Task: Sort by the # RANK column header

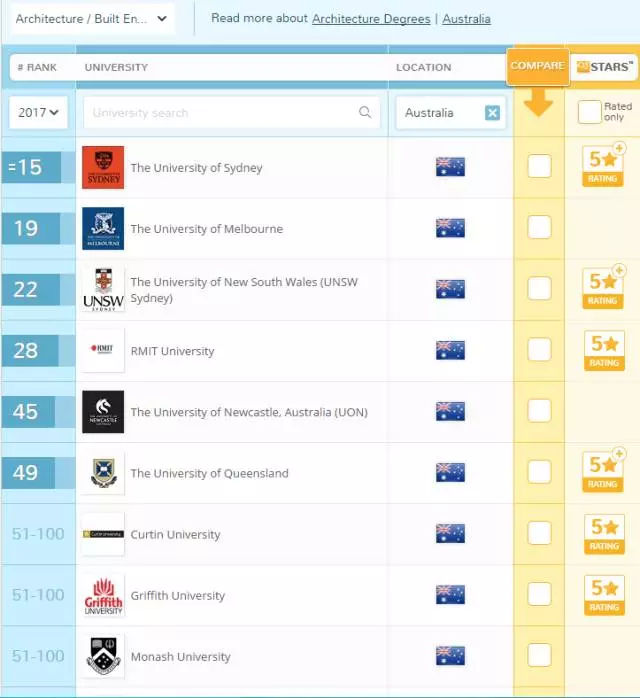Action: [x=37, y=67]
